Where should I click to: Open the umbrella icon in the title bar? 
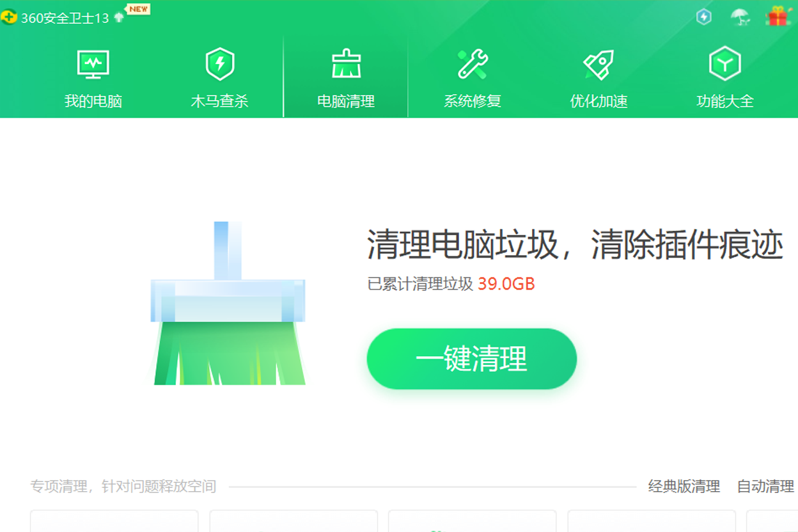tap(741, 17)
